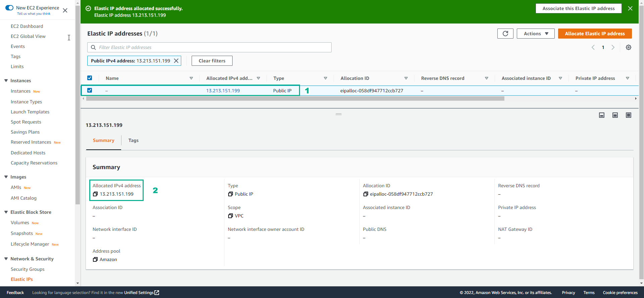
Task: Uncheck the 13.213.151.199 row checkbox
Action: tap(90, 90)
